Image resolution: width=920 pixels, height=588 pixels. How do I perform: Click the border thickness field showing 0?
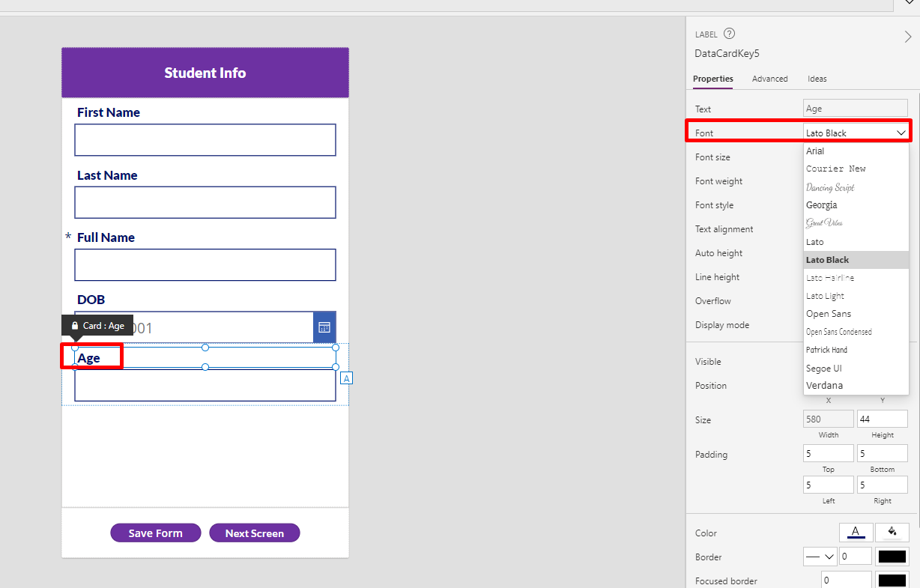(855, 557)
